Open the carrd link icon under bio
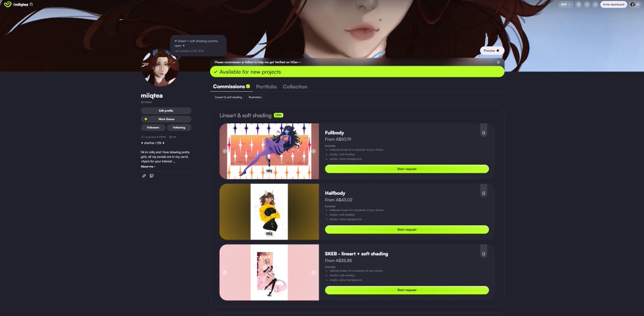Viewport: 644px width, 316px height. coord(144,175)
